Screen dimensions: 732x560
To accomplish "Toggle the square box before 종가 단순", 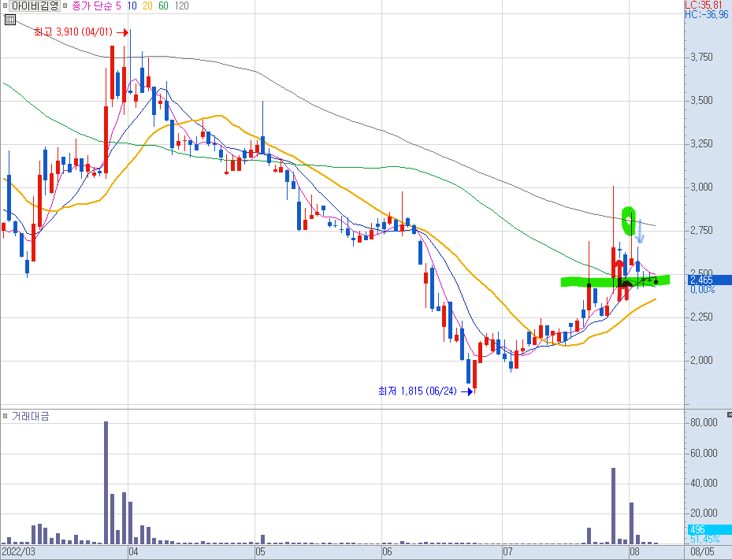I will (65, 6).
